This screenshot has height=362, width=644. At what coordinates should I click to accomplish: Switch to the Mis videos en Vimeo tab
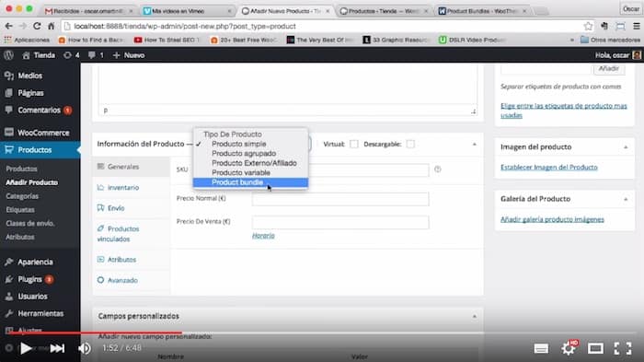(187, 11)
